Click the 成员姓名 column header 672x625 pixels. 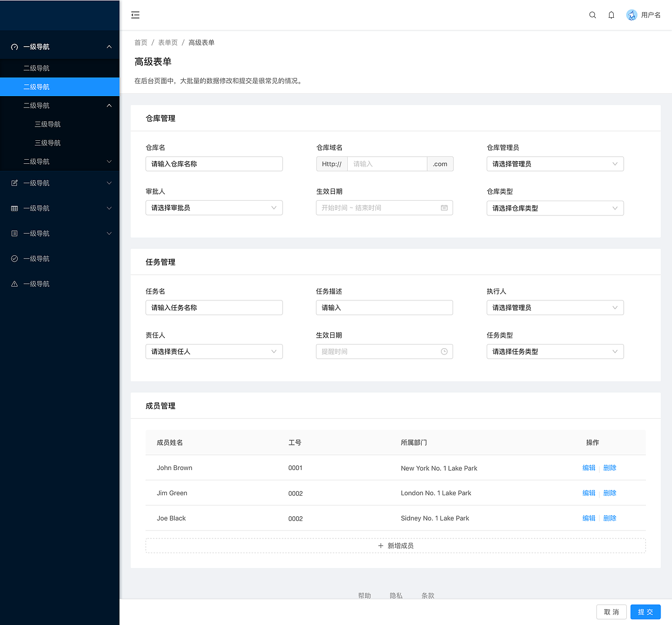(170, 443)
